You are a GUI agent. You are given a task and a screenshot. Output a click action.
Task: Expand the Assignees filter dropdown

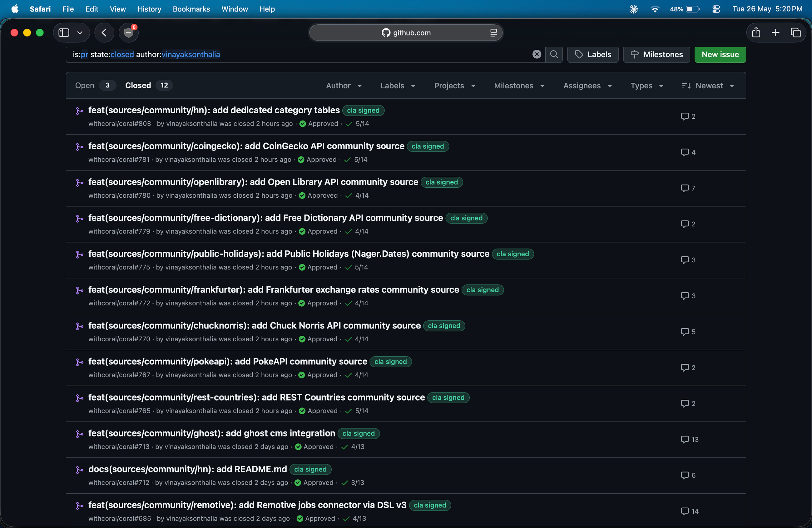click(587, 86)
